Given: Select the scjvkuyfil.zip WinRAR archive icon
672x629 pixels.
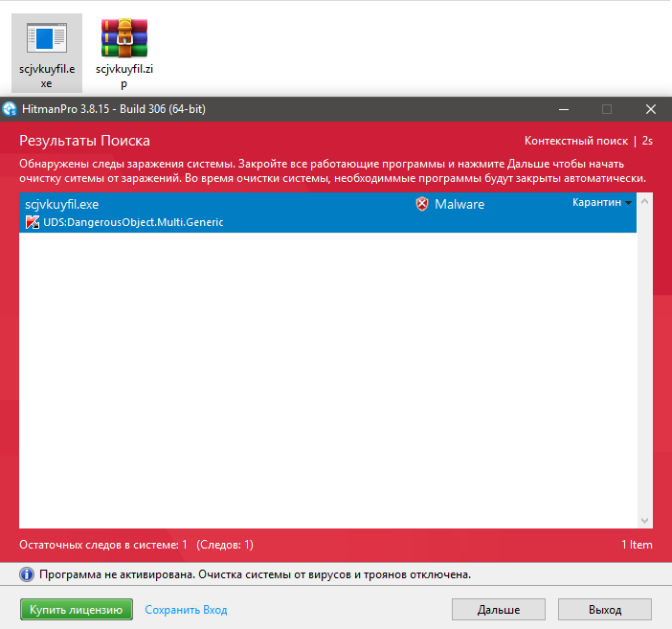Looking at the screenshot, I should 124,54.
